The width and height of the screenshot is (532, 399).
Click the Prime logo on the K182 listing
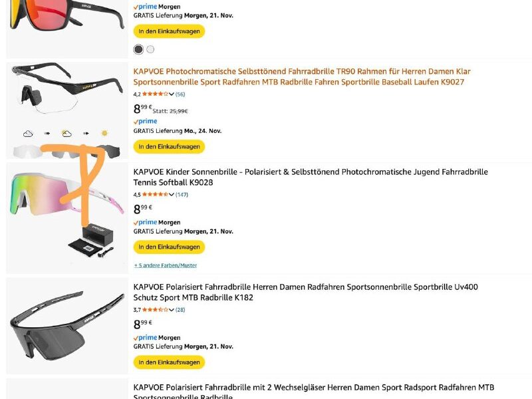coord(145,338)
